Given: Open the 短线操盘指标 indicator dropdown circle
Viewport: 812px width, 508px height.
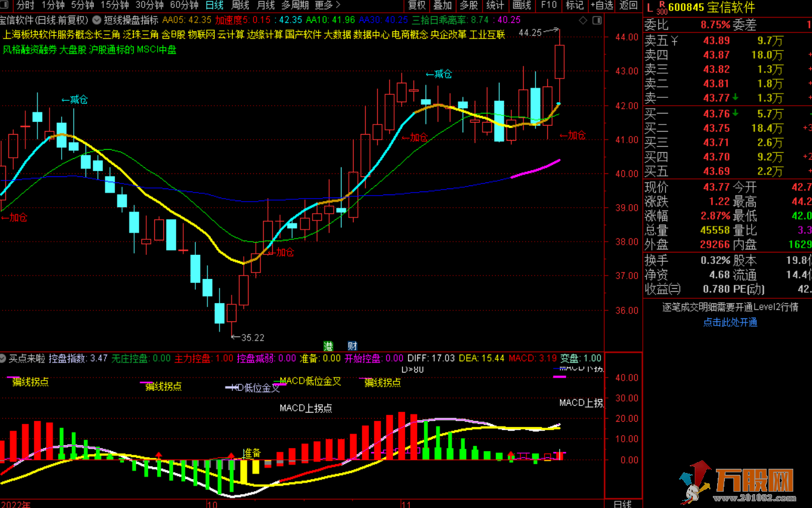Looking at the screenshot, I should 96,20.
